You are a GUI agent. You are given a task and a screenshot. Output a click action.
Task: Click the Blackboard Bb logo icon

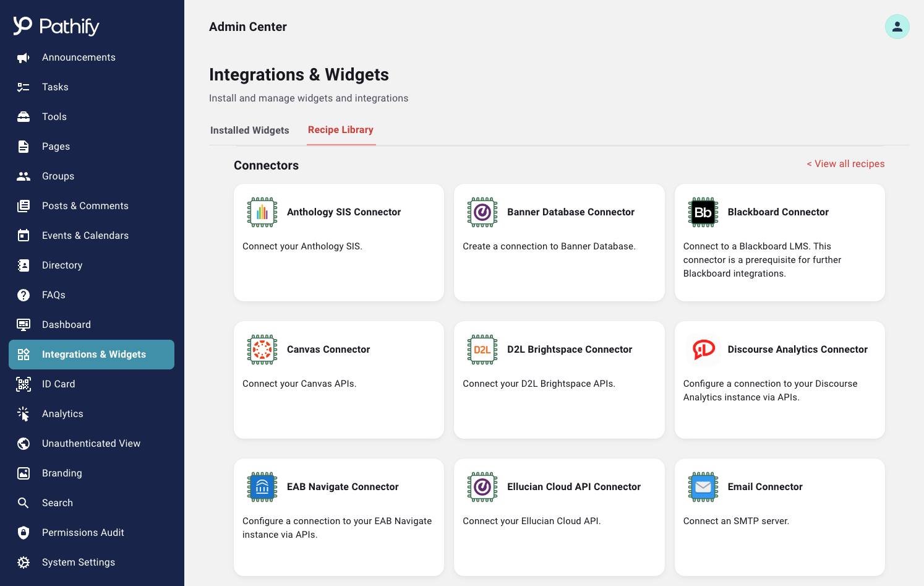click(703, 212)
